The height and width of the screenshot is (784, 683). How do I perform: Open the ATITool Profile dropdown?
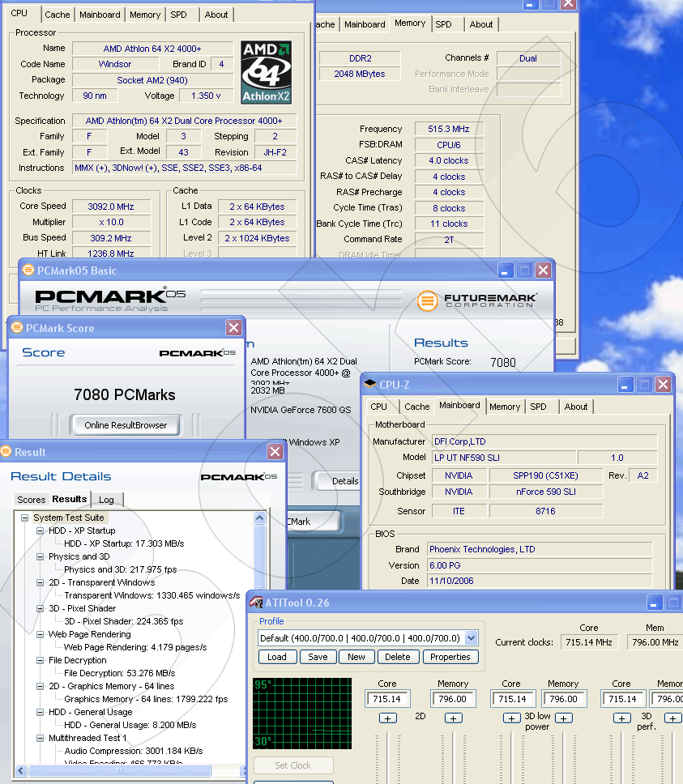(x=471, y=638)
